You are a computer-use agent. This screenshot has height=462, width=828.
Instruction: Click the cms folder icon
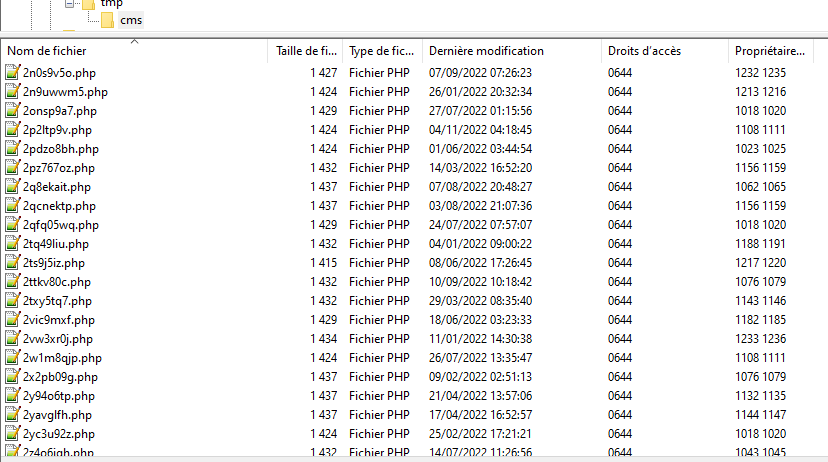[107, 20]
